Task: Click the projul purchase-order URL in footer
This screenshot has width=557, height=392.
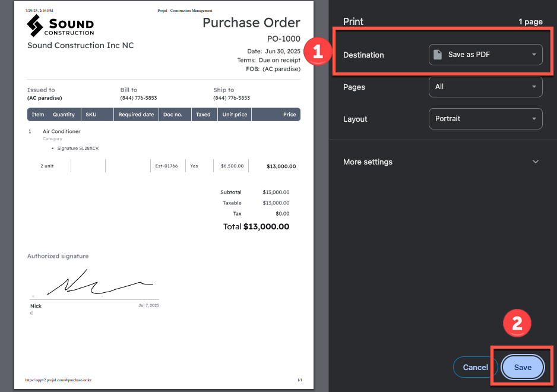Action: point(58,380)
